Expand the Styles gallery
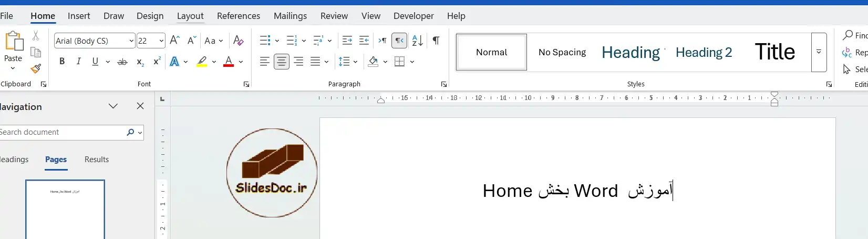Viewport: 868px width, 239px height. coord(819,52)
